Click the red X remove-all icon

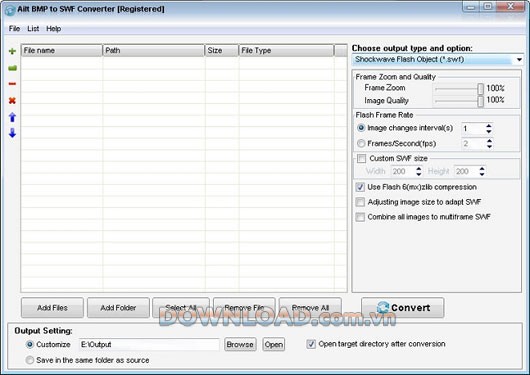point(12,100)
